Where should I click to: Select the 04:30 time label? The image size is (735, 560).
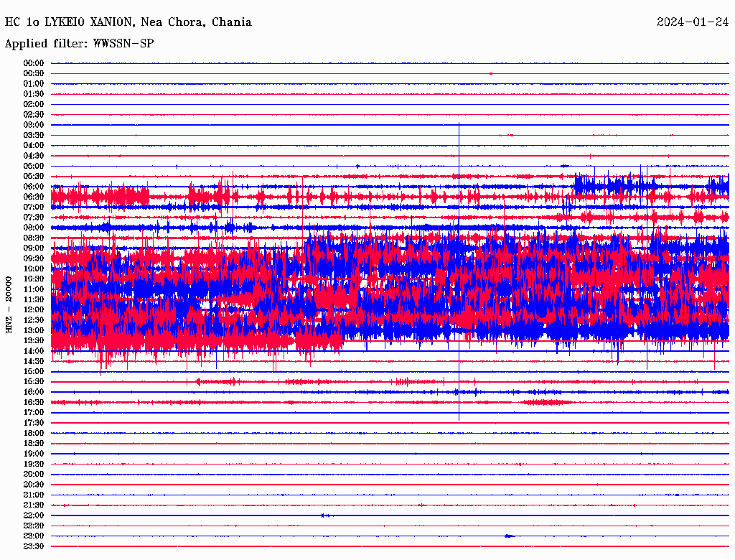[x=34, y=156]
